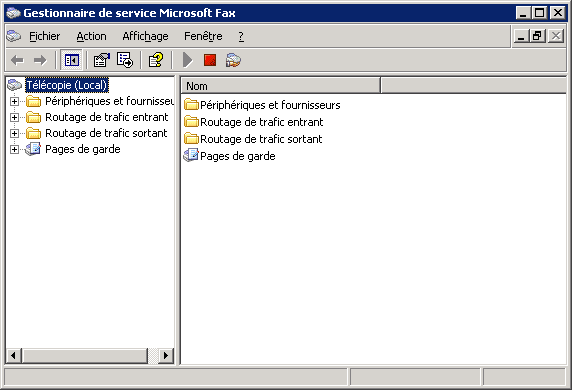The height and width of the screenshot is (390, 572).
Task: Click the MMC fax icon beside Fichier menu
Action: point(14,36)
